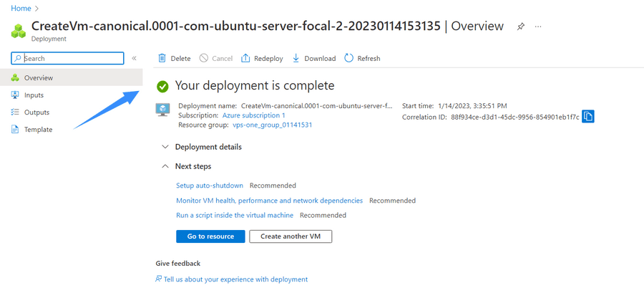Click the Refresh circular arrow icon
Screen dimensions: 644x293
tap(348, 58)
